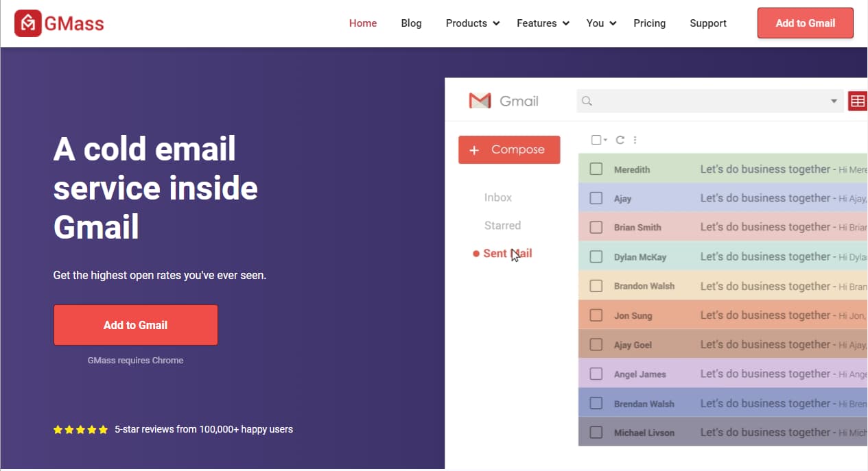Open the email from Brandon Walsh
The width and height of the screenshot is (868, 471).
723,286
